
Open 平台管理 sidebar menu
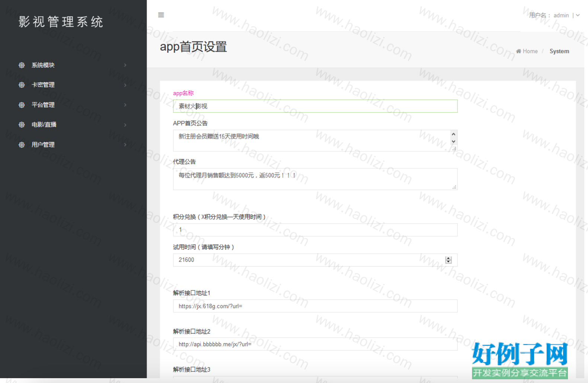(73, 105)
